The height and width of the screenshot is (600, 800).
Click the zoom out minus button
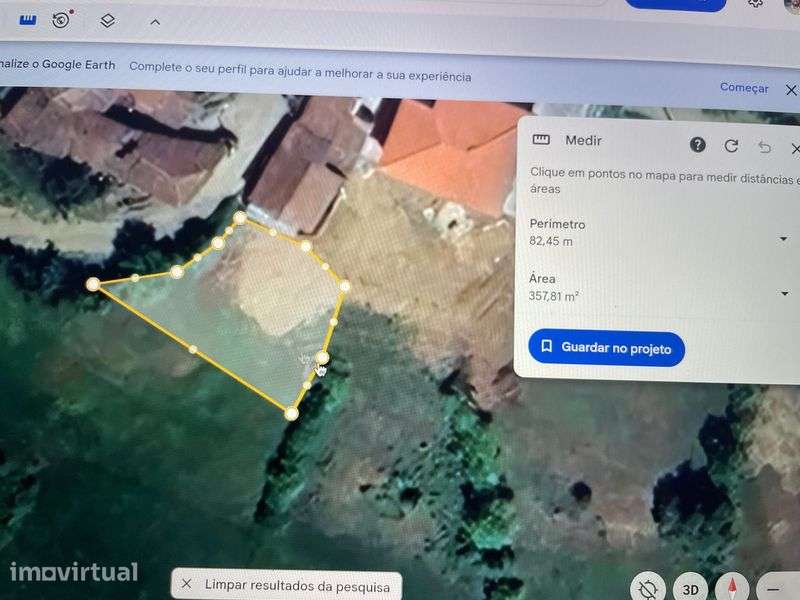(773, 590)
